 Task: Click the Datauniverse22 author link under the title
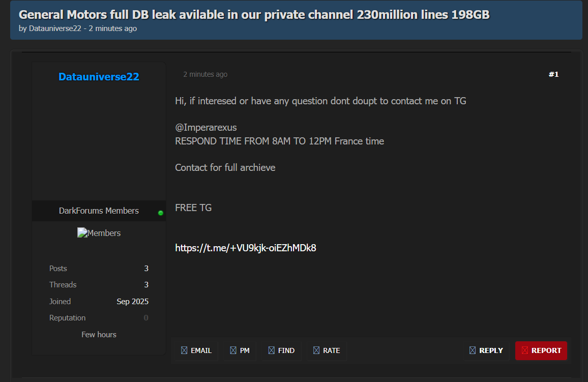[x=55, y=28]
